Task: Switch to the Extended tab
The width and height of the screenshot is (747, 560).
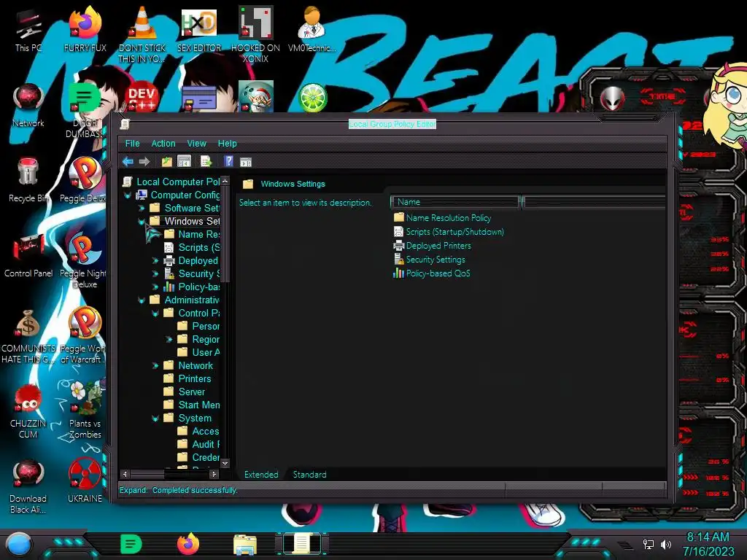Action: tap(261, 474)
